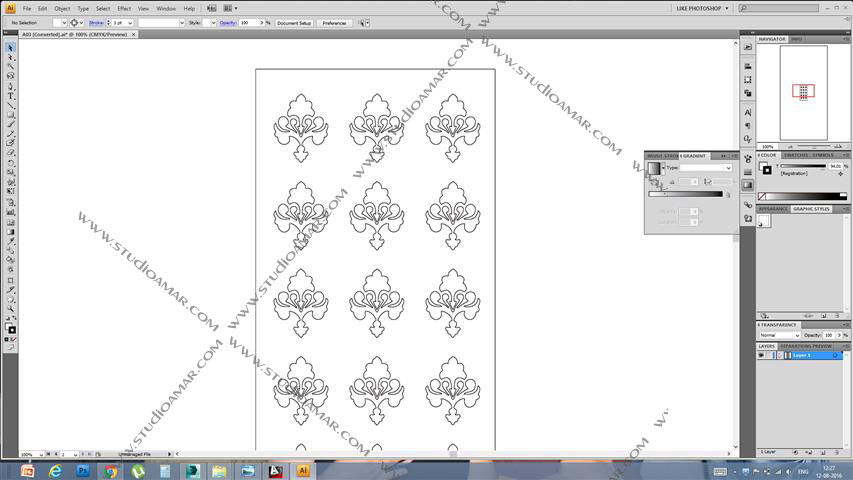
Task: Open the brush definition dropdown in control bar
Action: pyautogui.click(x=182, y=23)
